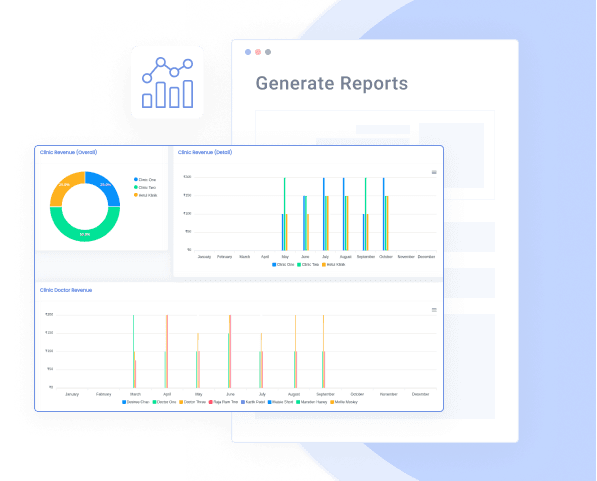
Task: Click October label on Detail chart axis
Action: (386, 257)
